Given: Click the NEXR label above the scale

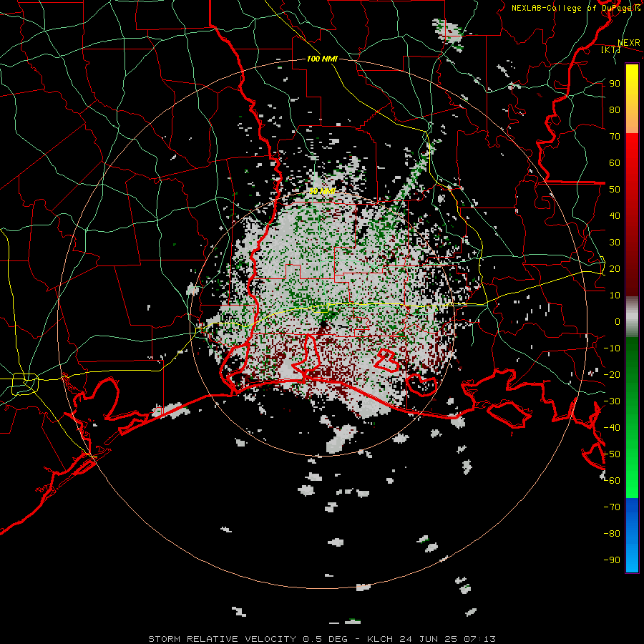Looking at the screenshot, I should 628,43.
